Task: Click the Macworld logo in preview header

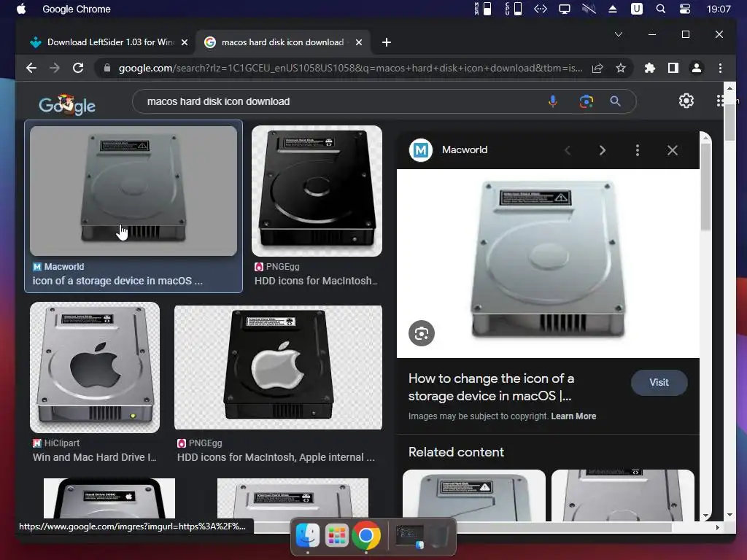Action: [x=421, y=150]
